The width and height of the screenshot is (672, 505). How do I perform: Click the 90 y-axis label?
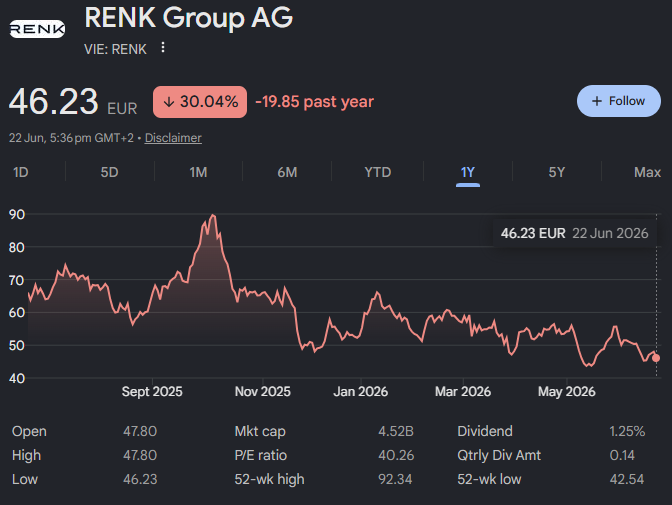click(x=17, y=214)
